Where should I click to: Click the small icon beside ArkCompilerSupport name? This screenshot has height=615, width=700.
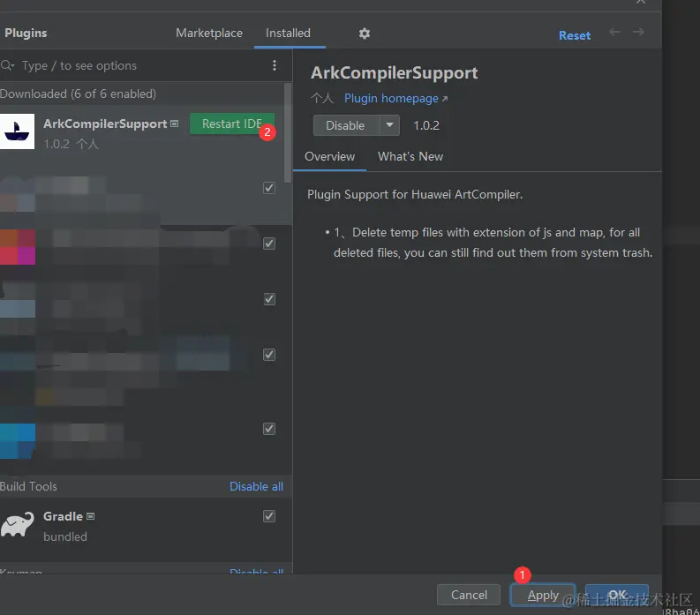(x=175, y=124)
